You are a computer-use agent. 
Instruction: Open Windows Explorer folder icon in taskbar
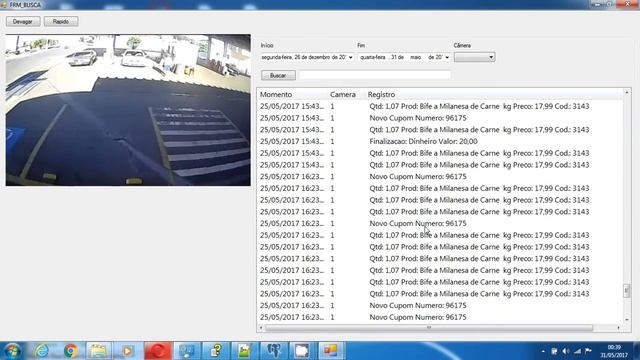click(x=98, y=351)
